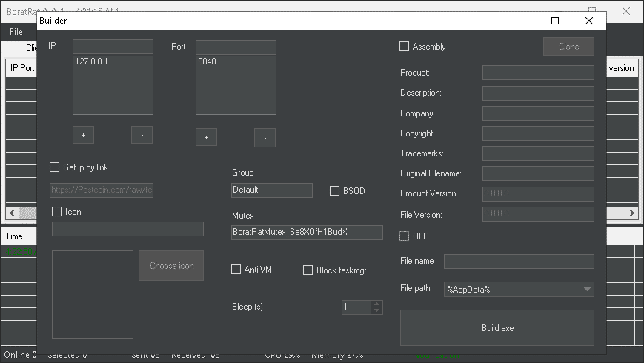Click the plus button under IP list
Screen dimensions: 644x363
[x=83, y=135]
